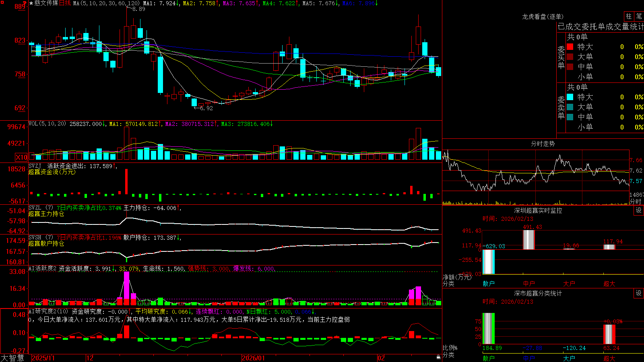Click the 时间: 2026/02/13 in real-time monitor
Image resolution: width=644 pixels, height=362 pixels.
click(x=508, y=219)
